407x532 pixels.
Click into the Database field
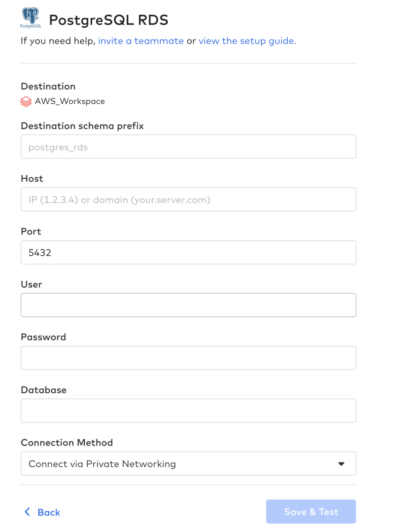188,411
